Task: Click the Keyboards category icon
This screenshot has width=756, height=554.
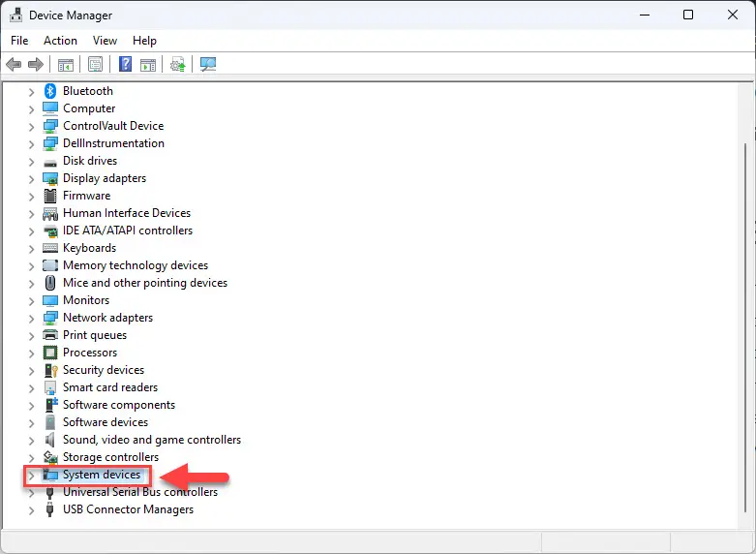Action: point(50,248)
